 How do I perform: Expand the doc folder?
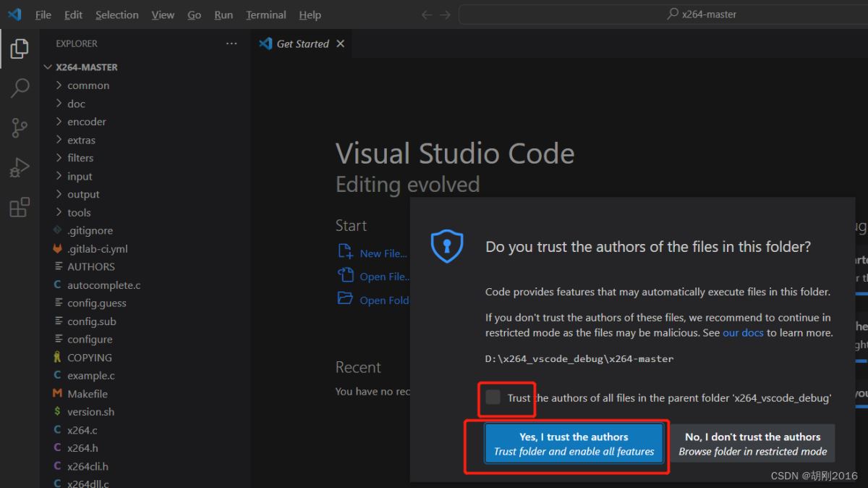(59, 104)
